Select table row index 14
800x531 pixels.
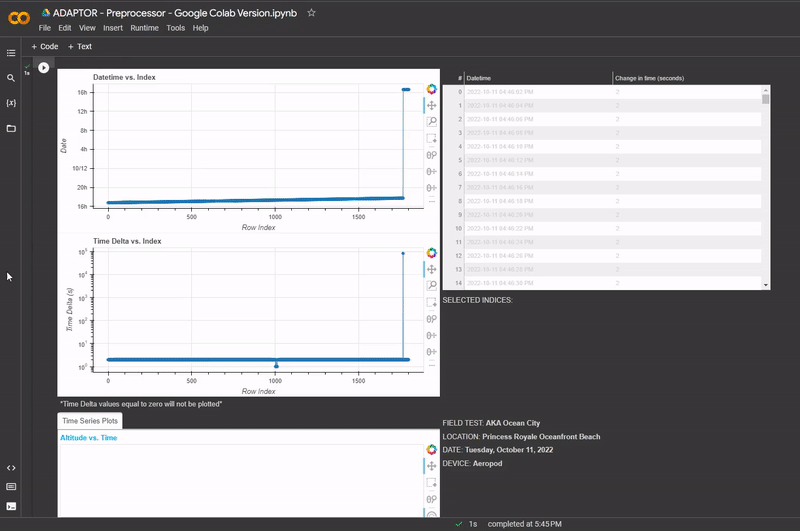[x=602, y=283]
